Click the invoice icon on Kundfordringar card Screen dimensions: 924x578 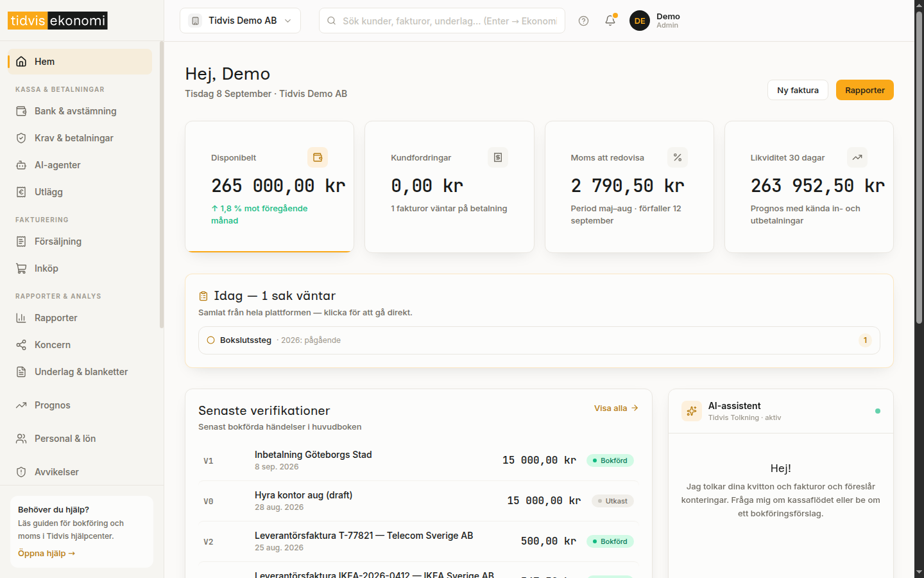point(498,157)
